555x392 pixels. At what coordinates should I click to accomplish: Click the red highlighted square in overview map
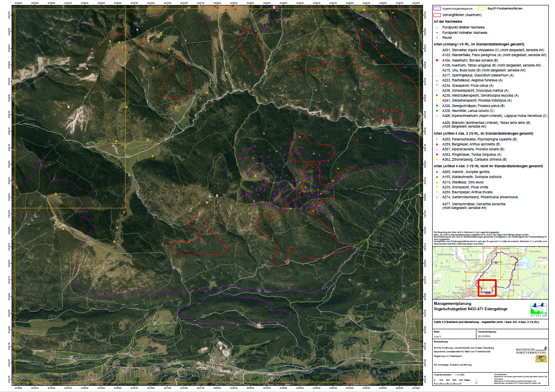tap(487, 288)
